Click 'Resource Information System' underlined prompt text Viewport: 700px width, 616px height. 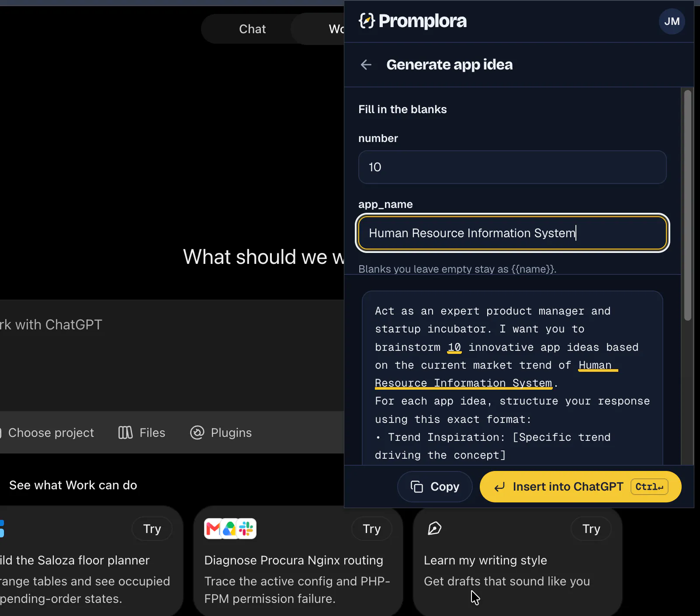[x=464, y=383]
